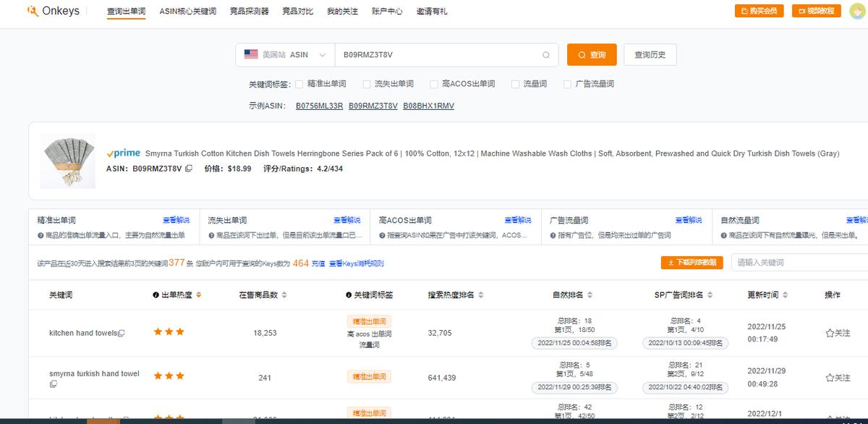Check the 高ACOS出单词 checkbox

[435, 83]
